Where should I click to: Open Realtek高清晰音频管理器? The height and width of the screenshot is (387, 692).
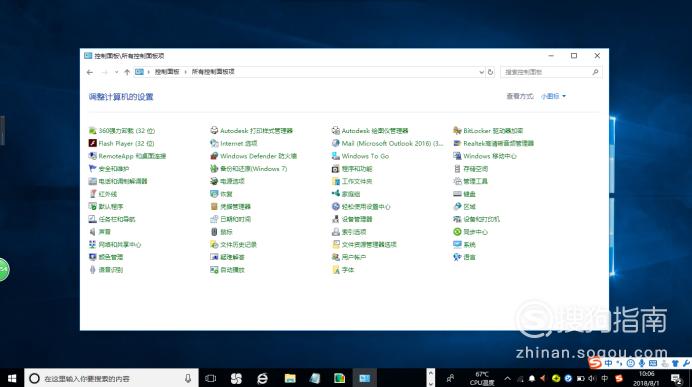pyautogui.click(x=493, y=143)
